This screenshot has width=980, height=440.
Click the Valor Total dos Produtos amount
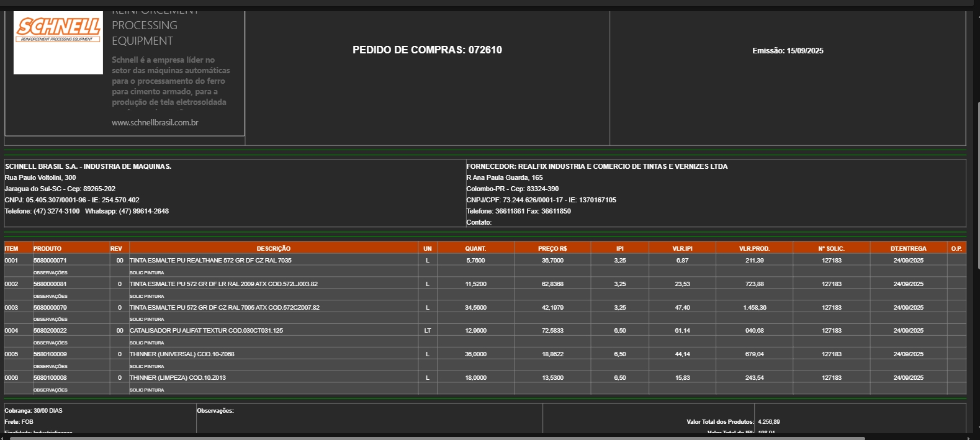[x=768, y=422]
